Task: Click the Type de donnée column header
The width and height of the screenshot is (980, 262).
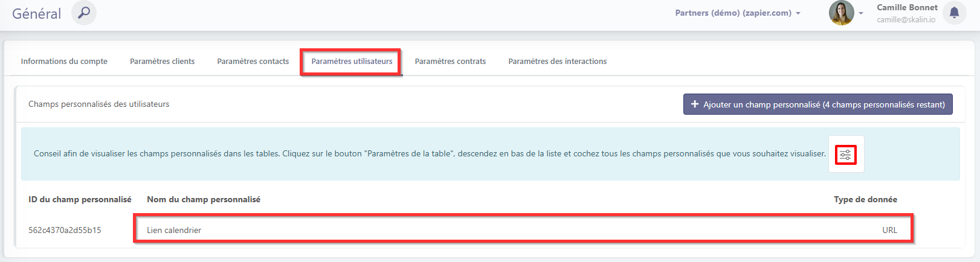Action: [865, 199]
